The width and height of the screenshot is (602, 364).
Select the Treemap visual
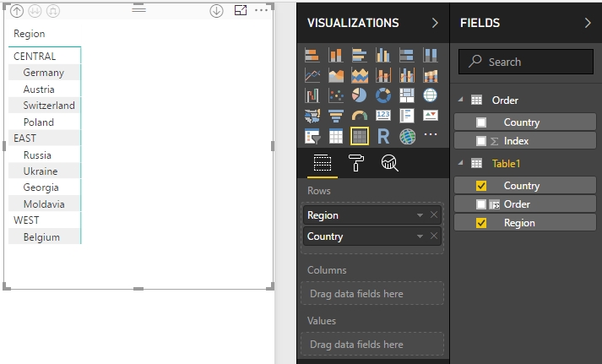pyautogui.click(x=407, y=95)
